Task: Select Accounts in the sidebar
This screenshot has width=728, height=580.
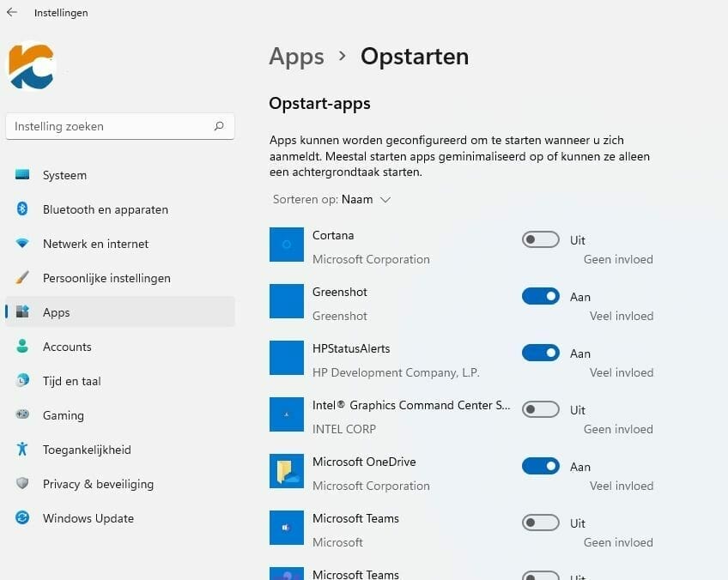Action: [67, 347]
